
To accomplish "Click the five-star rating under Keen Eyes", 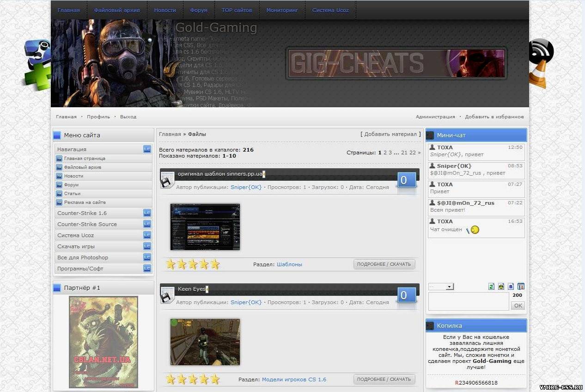I will [x=193, y=380].
